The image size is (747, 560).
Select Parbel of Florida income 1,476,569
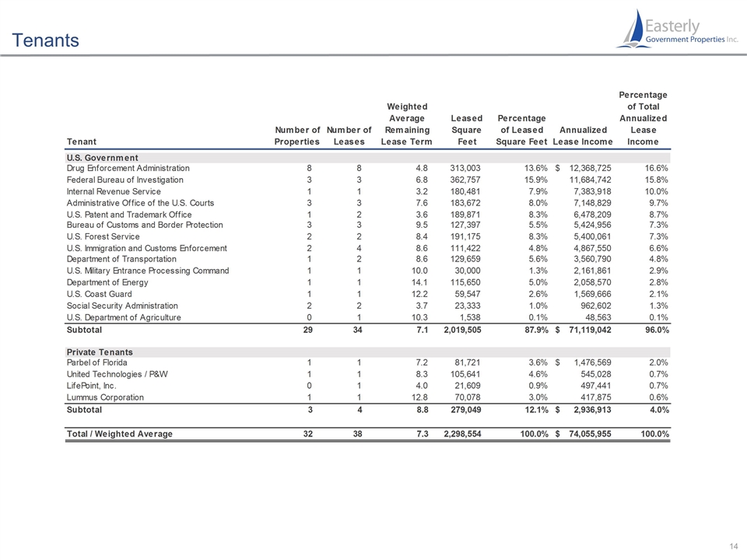(x=592, y=363)
